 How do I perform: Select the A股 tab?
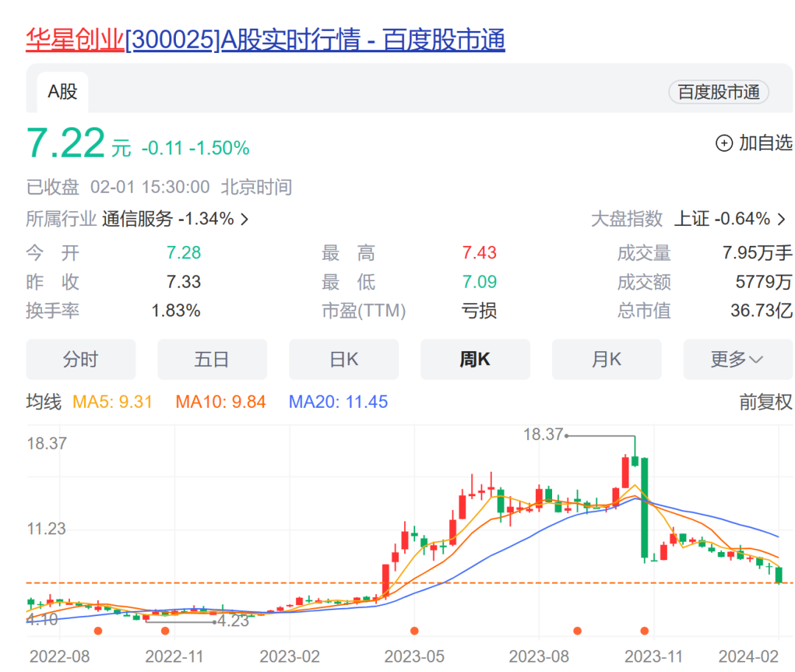tap(63, 92)
